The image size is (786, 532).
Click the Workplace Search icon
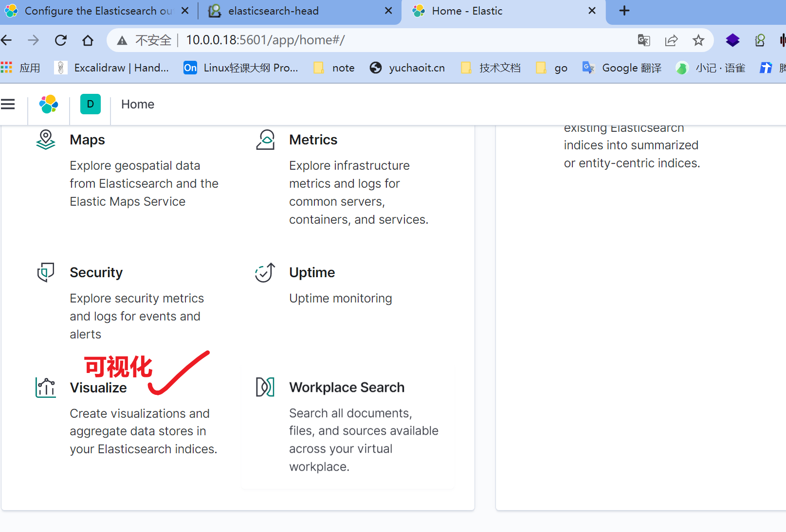tap(265, 387)
